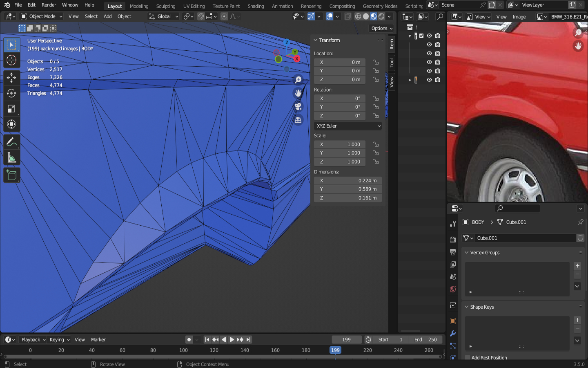Open the UV Editing workspace tab
588x368 pixels.
(x=194, y=6)
